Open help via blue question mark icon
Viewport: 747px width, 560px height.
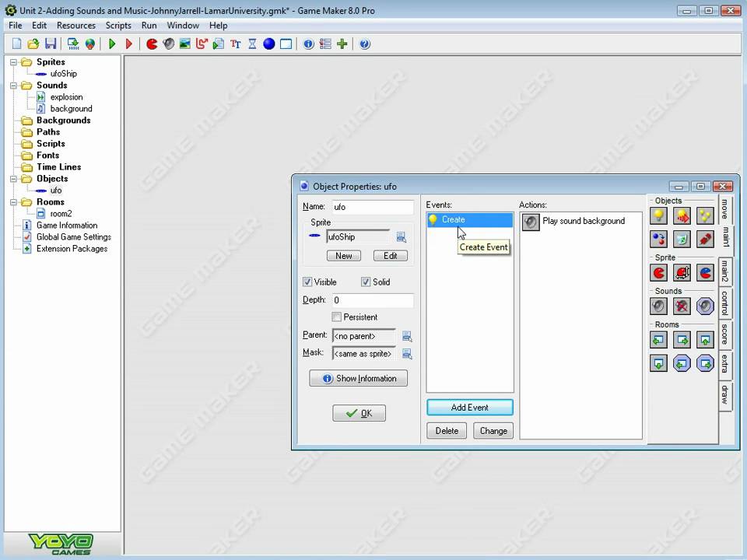click(x=364, y=44)
